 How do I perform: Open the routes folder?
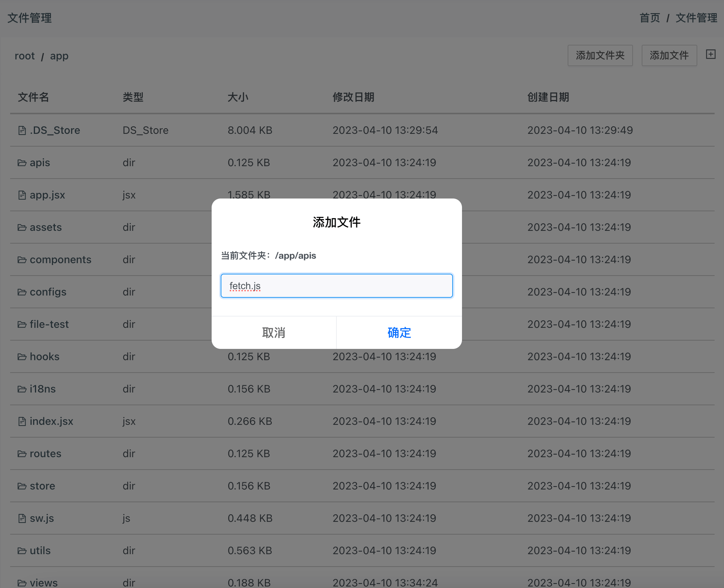(45, 454)
